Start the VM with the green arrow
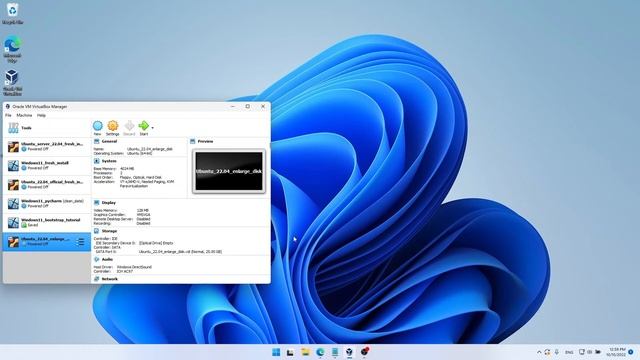This screenshot has width=640, height=360. (x=144, y=128)
